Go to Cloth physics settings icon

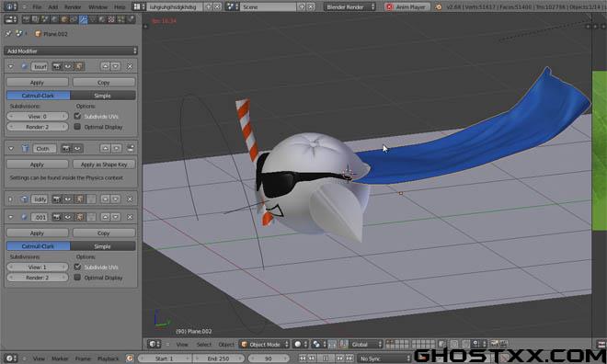(x=131, y=148)
